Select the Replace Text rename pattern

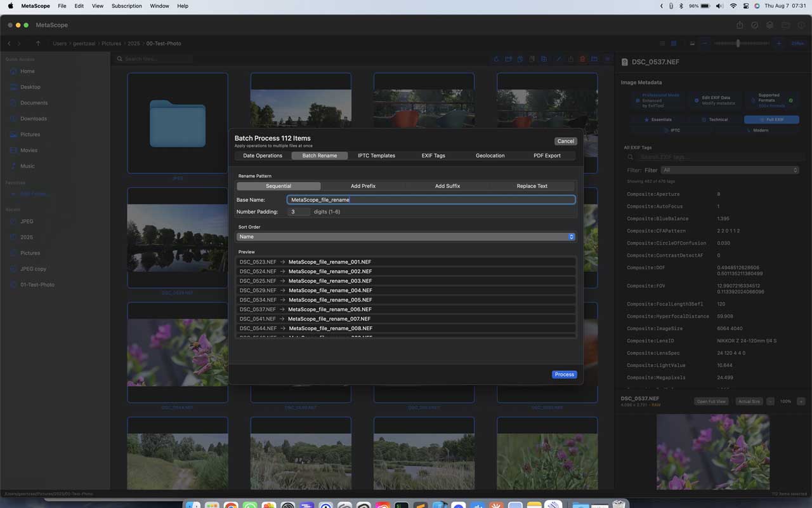click(x=532, y=186)
